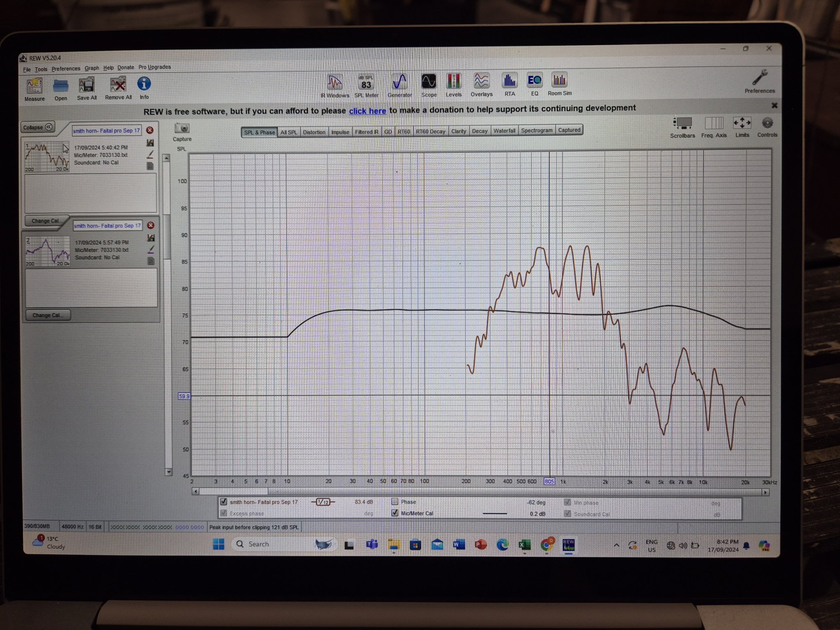This screenshot has width=840, height=630.
Task: Close the donation banner
Action: [774, 105]
